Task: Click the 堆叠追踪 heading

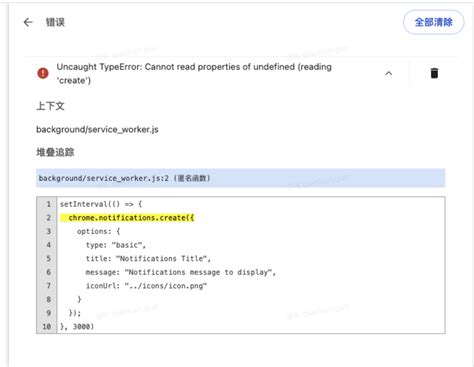Action: pos(55,152)
